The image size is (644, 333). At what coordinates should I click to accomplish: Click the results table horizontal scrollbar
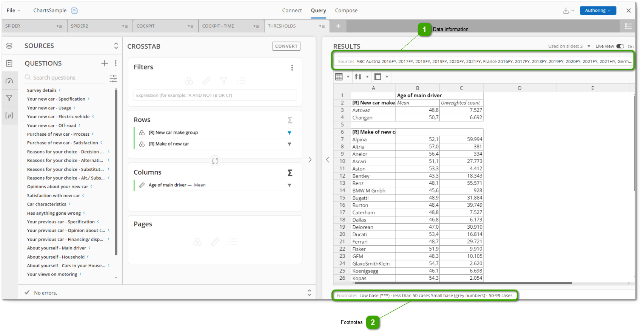pyautogui.click(x=463, y=283)
